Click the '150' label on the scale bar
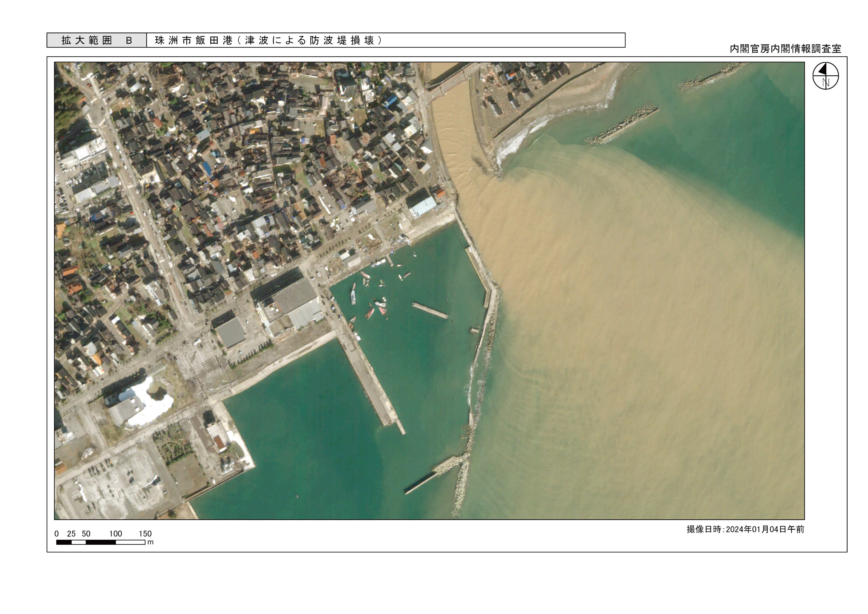The image size is (868, 614). (x=145, y=534)
